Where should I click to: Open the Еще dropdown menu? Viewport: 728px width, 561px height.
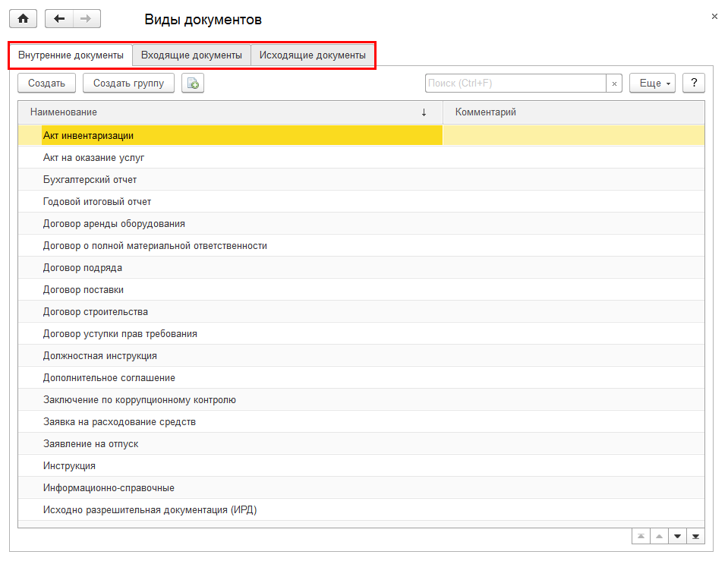651,83
